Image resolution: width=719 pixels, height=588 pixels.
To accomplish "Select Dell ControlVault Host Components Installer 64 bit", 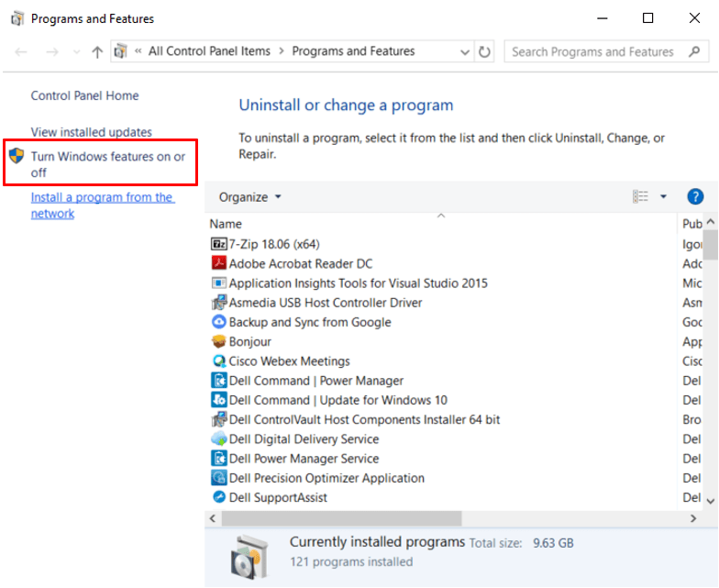I will pyautogui.click(x=364, y=420).
